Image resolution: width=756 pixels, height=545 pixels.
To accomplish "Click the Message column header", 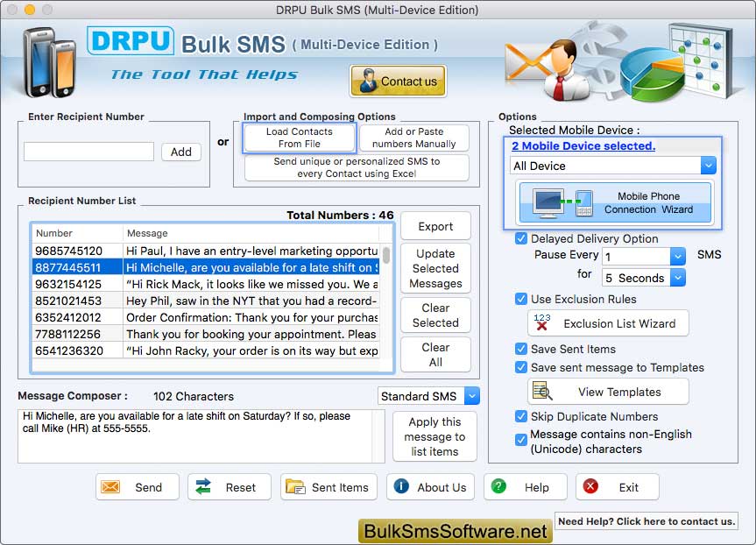I will tap(251, 233).
